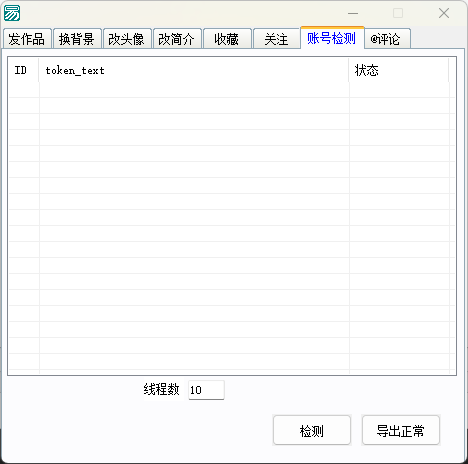The width and height of the screenshot is (468, 464).
Task: Click the 检测 button
Action: [312, 430]
